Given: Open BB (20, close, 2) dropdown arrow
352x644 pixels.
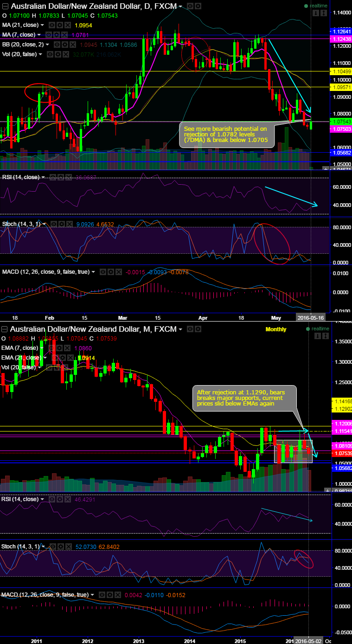Looking at the screenshot, I should 47,45.
